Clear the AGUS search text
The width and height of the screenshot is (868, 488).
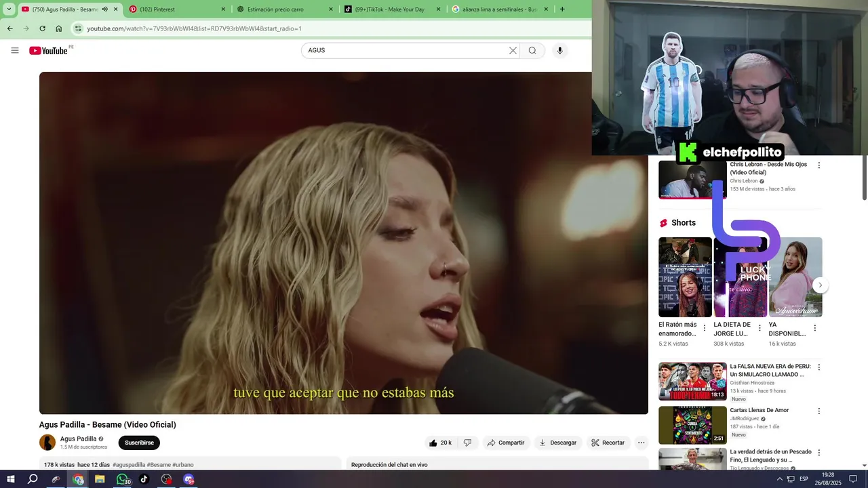[513, 50]
